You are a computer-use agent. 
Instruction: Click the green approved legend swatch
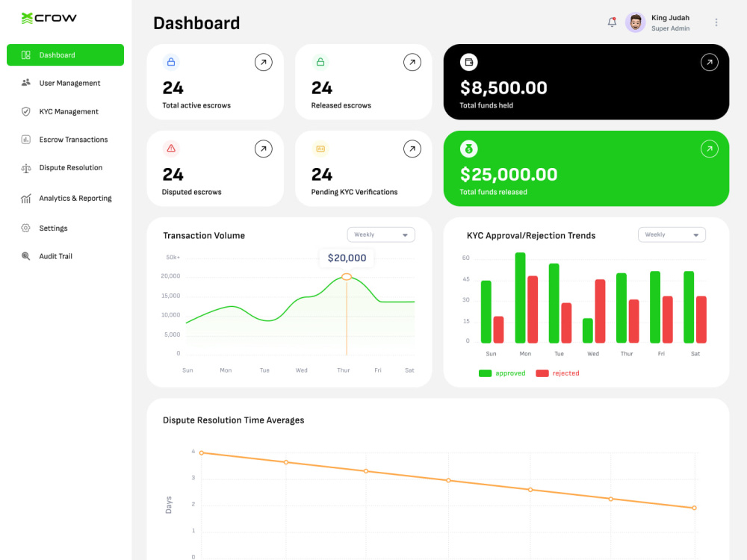coord(485,373)
